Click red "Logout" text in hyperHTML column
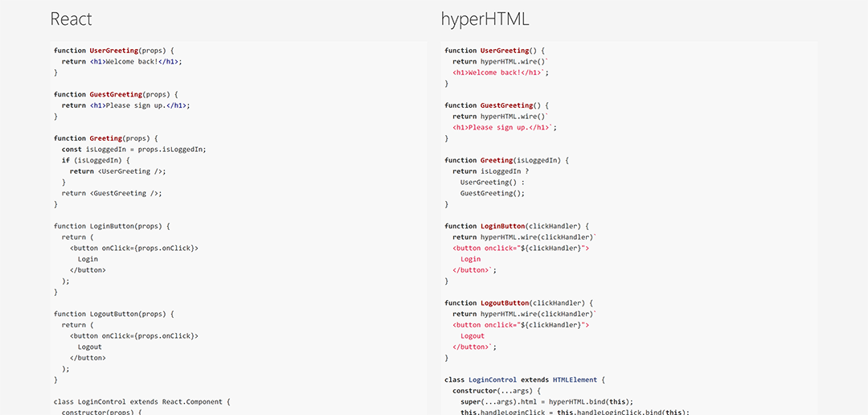The width and height of the screenshot is (868, 415). pos(473,335)
